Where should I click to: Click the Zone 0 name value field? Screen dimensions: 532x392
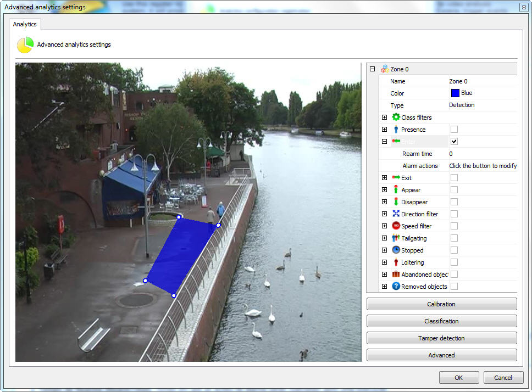pyautogui.click(x=483, y=81)
